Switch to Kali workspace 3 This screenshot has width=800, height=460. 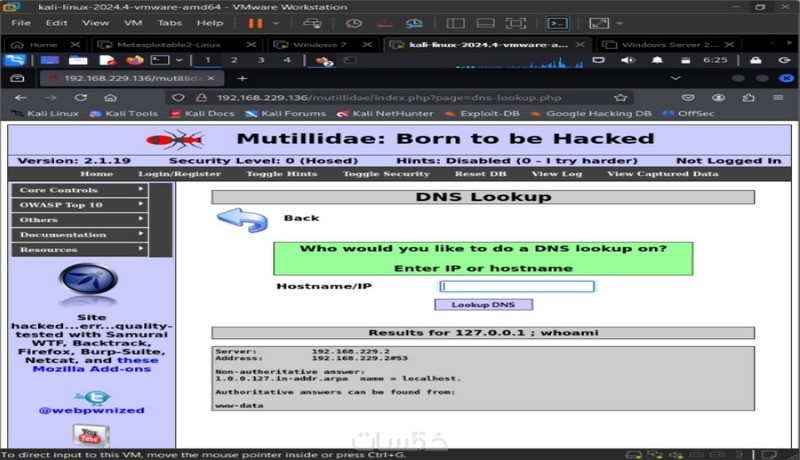point(261,60)
